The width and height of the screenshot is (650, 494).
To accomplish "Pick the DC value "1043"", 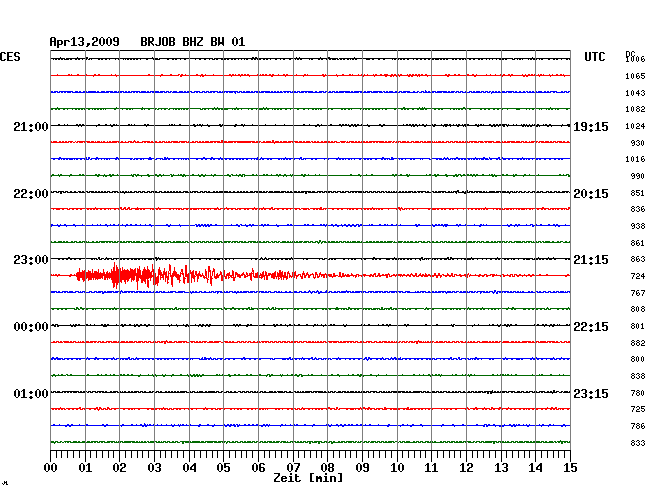I will click(635, 93).
